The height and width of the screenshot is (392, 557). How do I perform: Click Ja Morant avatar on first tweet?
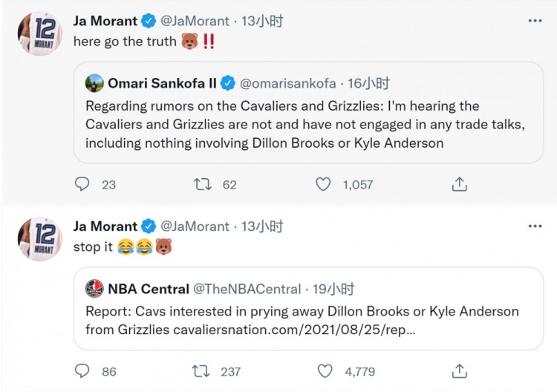tap(39, 33)
